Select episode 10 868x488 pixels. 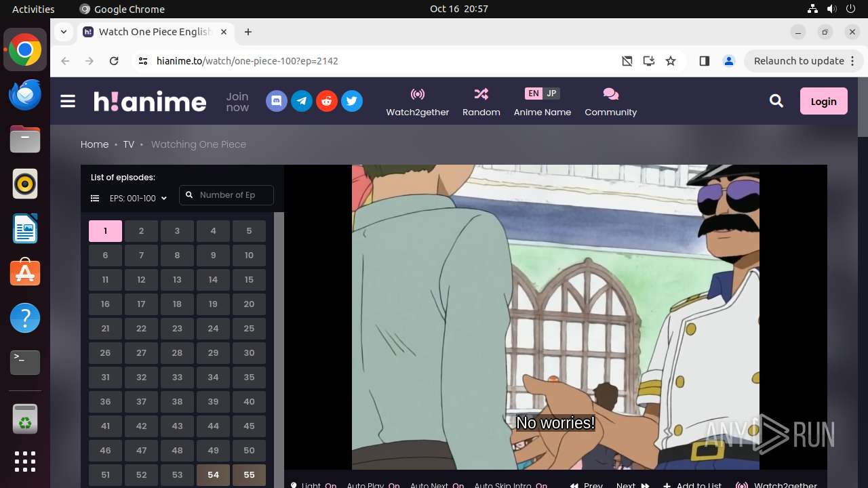coord(249,256)
